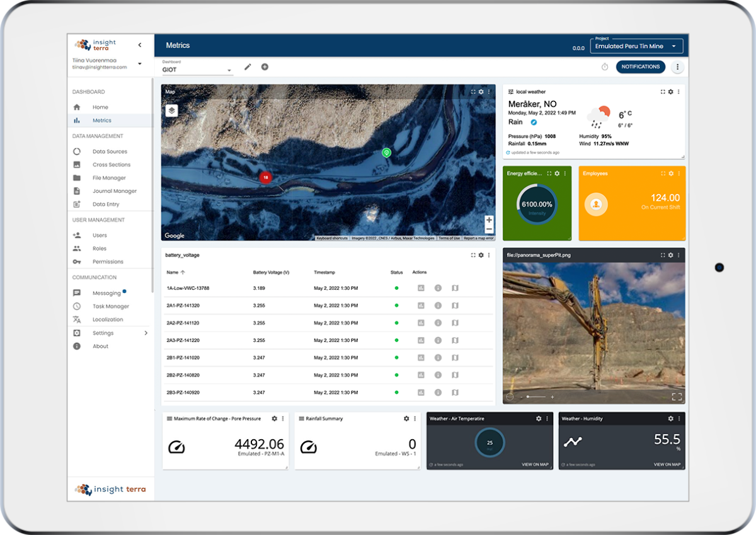
Task: Open Task Manager from sidebar
Action: click(x=110, y=306)
